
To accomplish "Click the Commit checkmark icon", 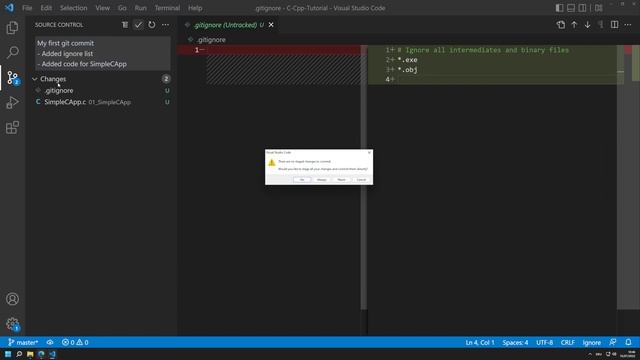I will (138, 25).
